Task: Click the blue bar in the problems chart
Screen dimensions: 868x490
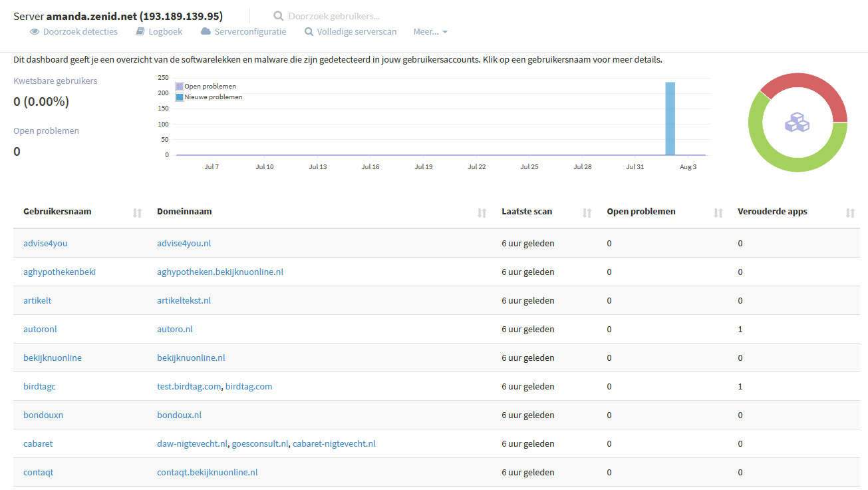Action: click(670, 119)
